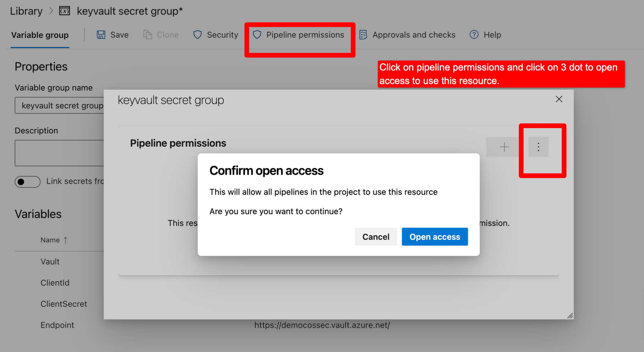Viewport: 644px width, 352px height.
Task: Close the keyvault secret group dialog
Action: (559, 99)
